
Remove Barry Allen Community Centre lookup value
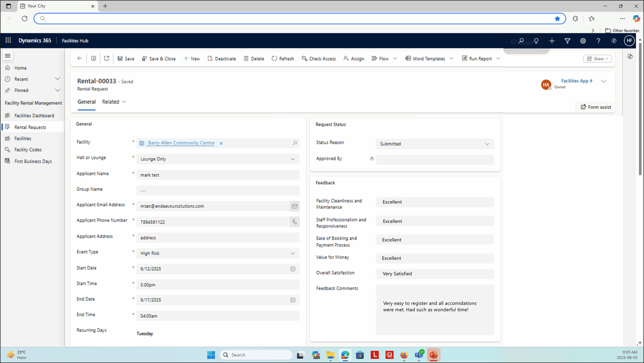[221, 143]
